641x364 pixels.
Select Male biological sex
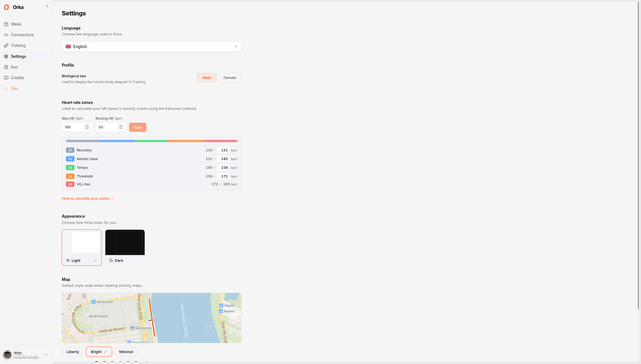pos(207,78)
